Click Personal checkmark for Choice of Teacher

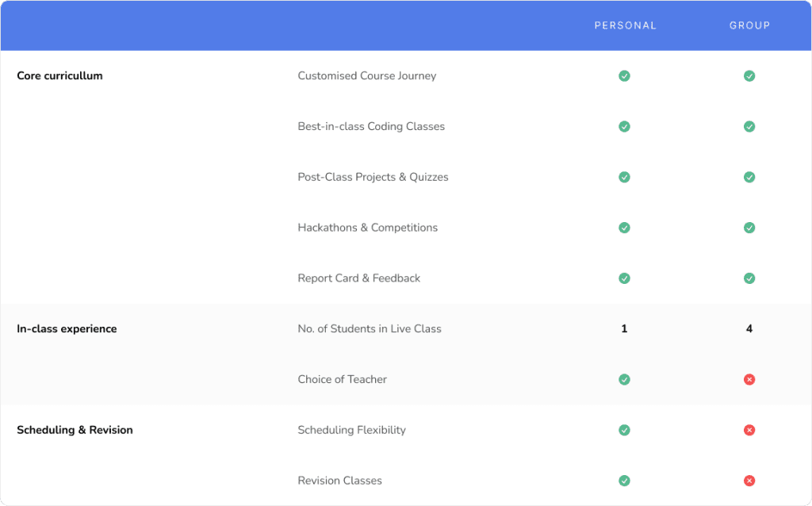click(x=624, y=380)
